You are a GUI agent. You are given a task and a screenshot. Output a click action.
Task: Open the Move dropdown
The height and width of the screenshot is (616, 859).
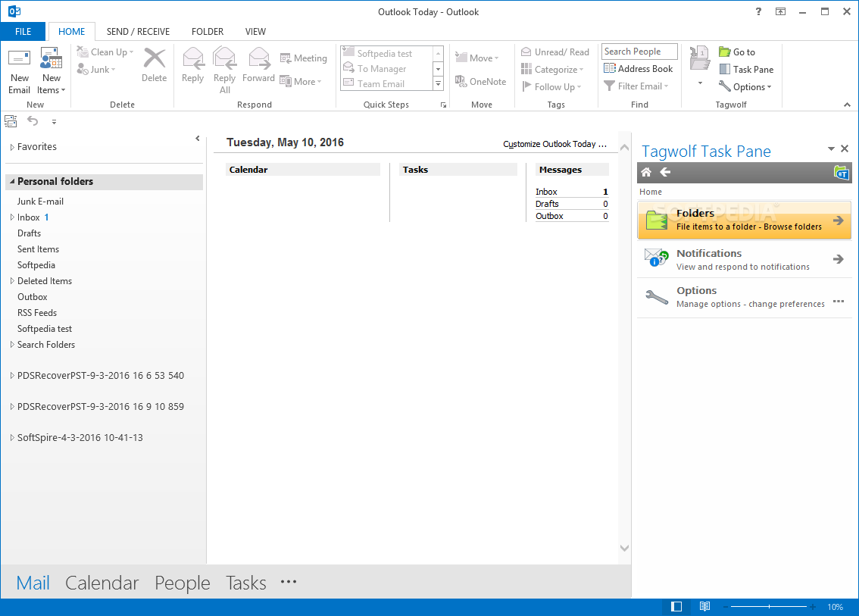(x=476, y=58)
